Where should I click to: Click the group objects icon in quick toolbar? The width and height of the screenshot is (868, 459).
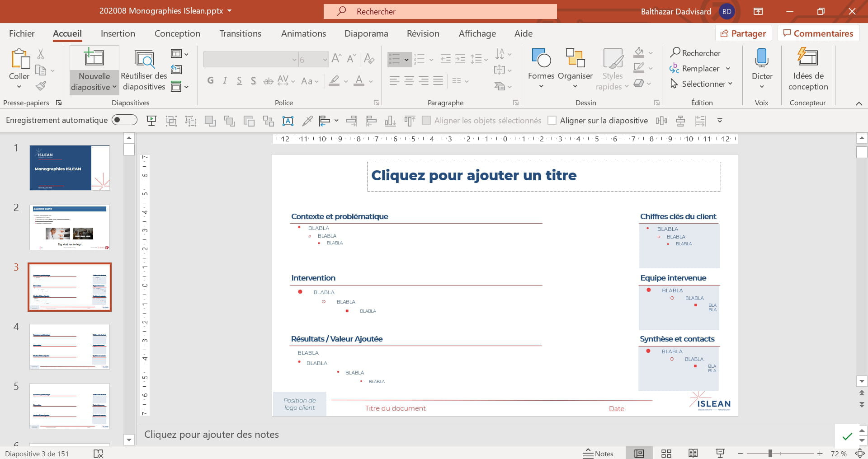[171, 121]
